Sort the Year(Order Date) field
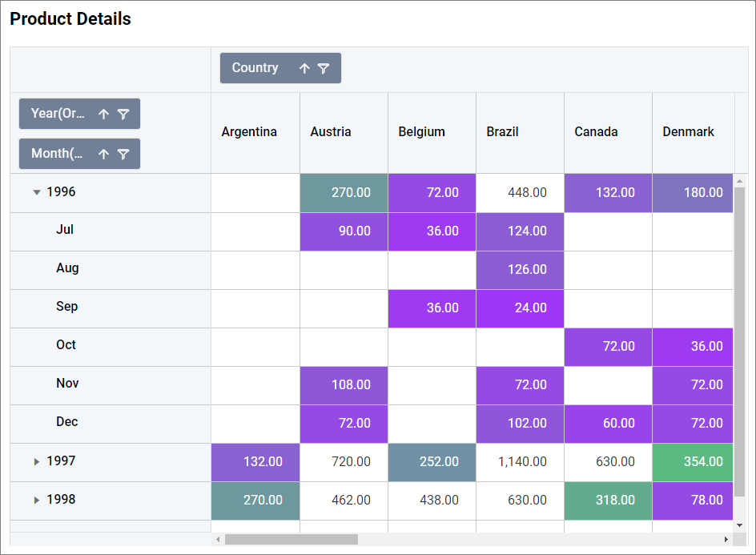 (x=103, y=114)
